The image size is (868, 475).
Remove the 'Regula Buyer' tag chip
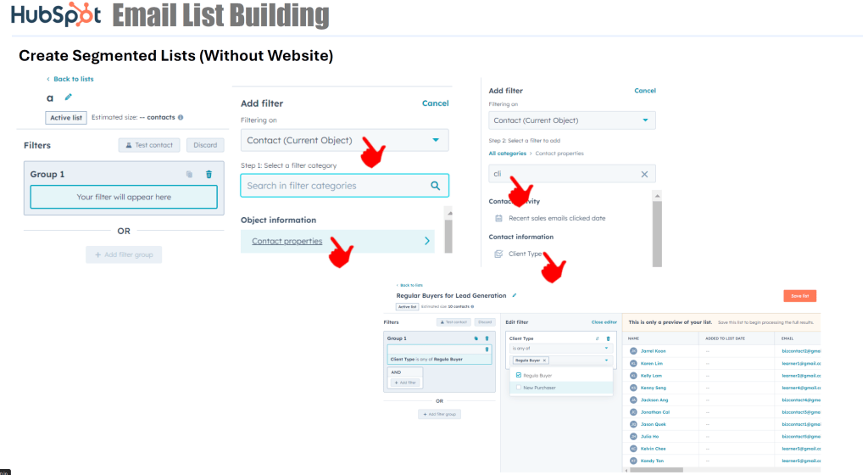[544, 360]
